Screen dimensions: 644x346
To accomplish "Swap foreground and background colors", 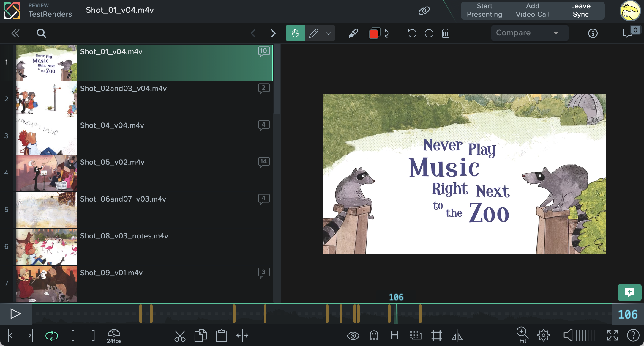I will [x=387, y=33].
